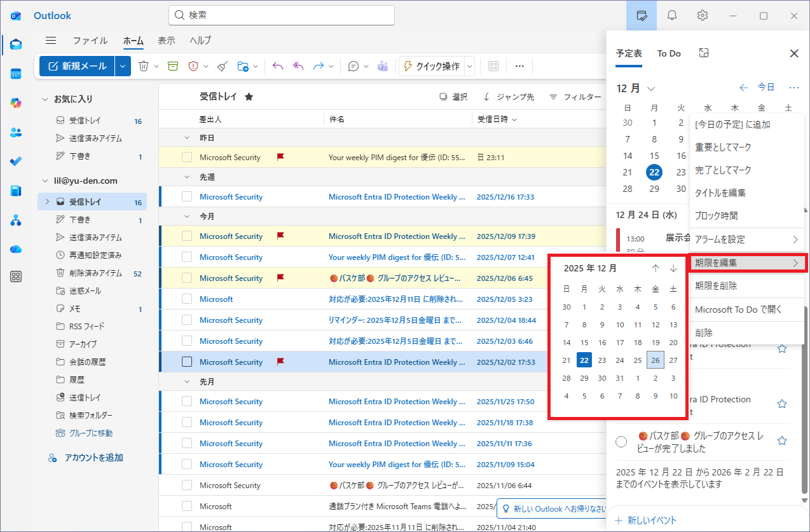Tick checkbox for the 2025/12/02 17:53 message
The image size is (810, 532).
point(187,362)
